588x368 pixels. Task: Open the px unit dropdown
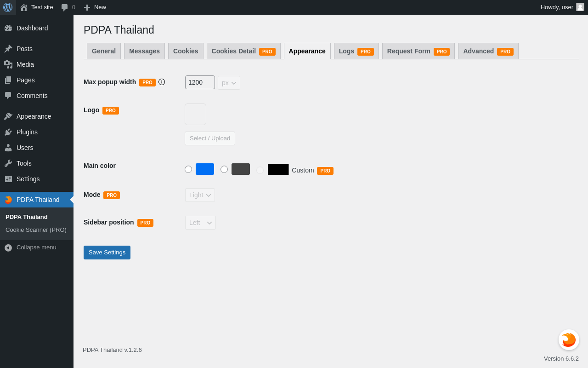tap(229, 83)
